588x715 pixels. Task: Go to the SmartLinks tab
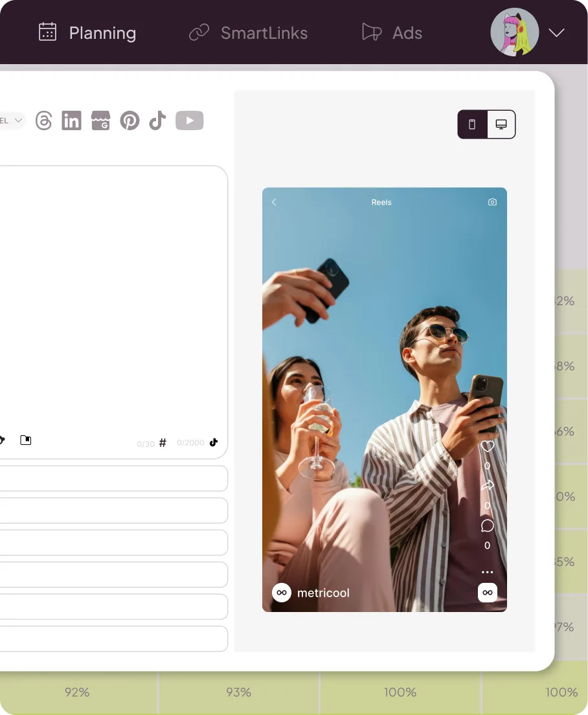click(x=248, y=33)
